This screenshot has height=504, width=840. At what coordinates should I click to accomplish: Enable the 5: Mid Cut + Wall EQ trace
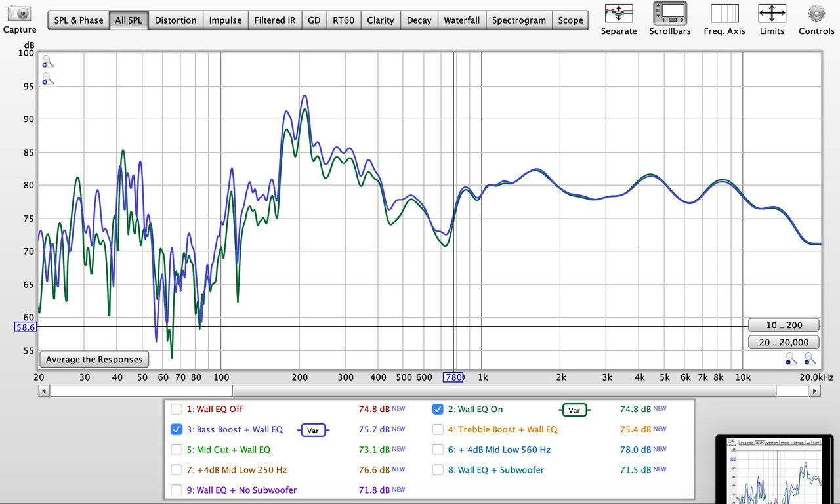[177, 450]
